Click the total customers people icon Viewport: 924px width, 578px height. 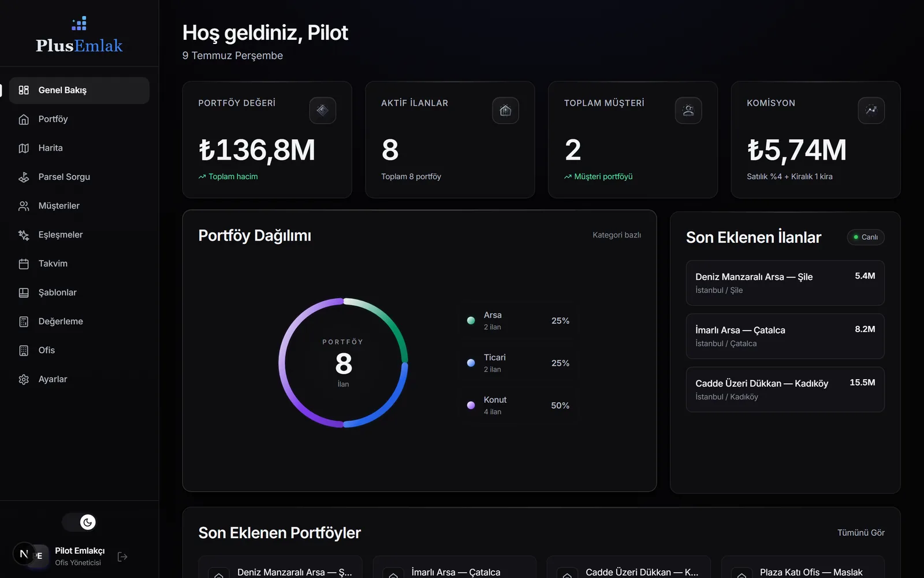[x=688, y=110]
